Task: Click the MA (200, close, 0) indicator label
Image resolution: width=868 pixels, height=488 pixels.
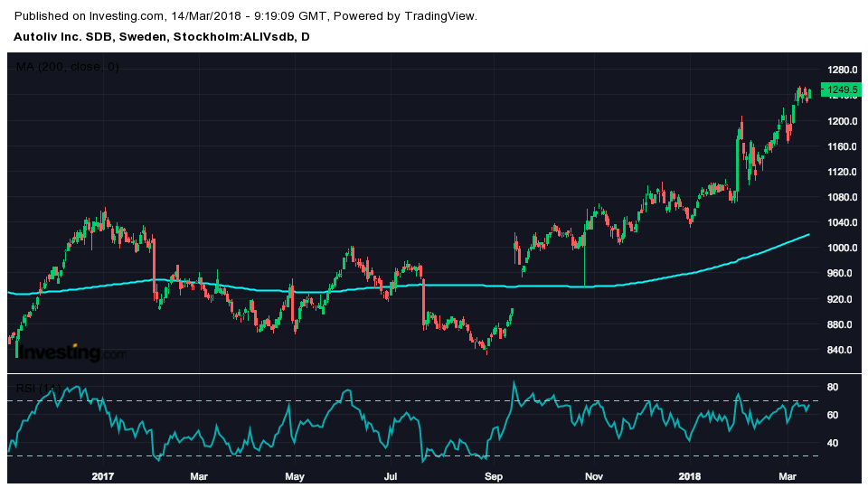Action: tap(68, 67)
